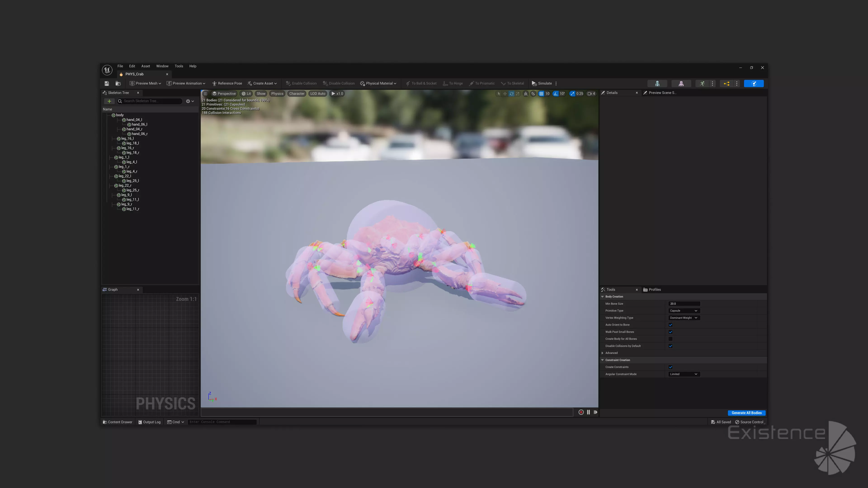The image size is (868, 488).
Task: Uncheck Create Constraints
Action: coord(670,367)
